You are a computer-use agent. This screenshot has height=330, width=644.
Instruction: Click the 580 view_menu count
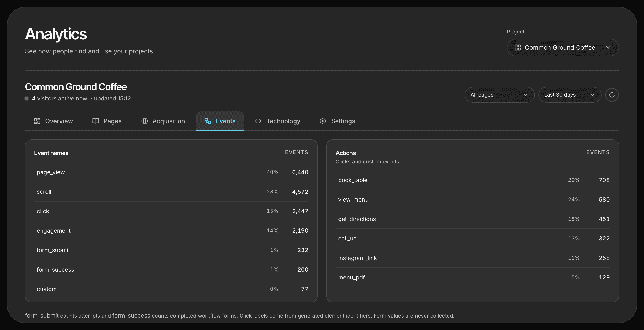click(x=604, y=200)
